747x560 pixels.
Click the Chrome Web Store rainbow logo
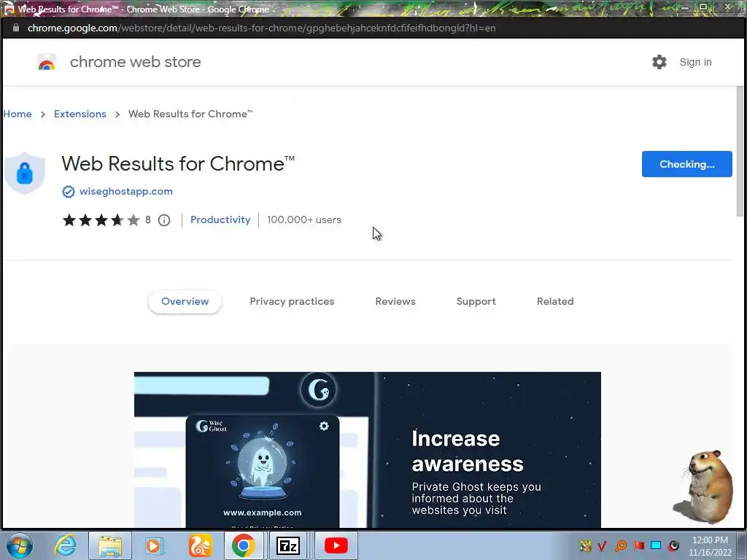point(47,63)
